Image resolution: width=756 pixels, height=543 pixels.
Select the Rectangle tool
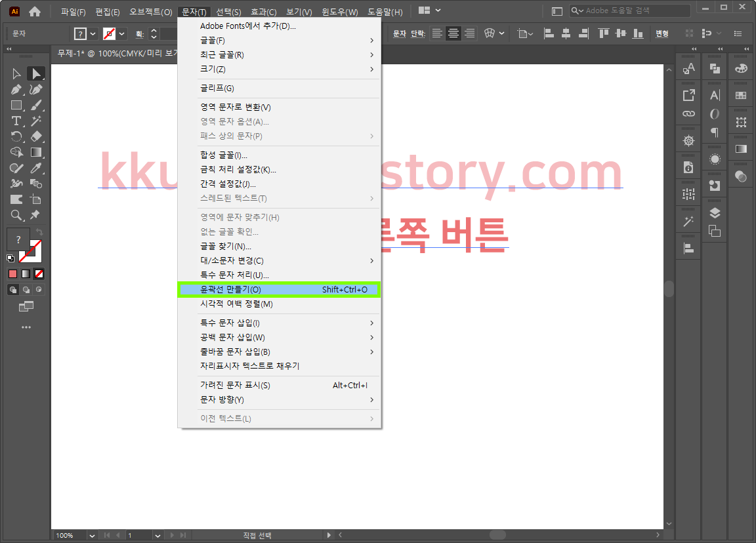click(x=16, y=105)
